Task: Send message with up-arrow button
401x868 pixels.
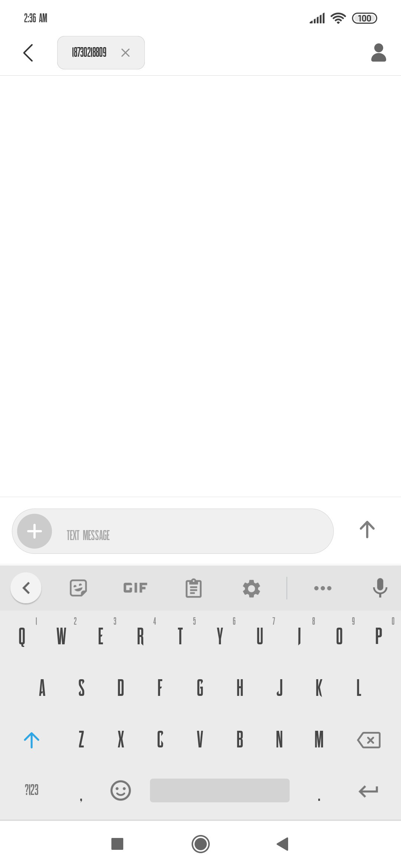Action: [x=367, y=530]
